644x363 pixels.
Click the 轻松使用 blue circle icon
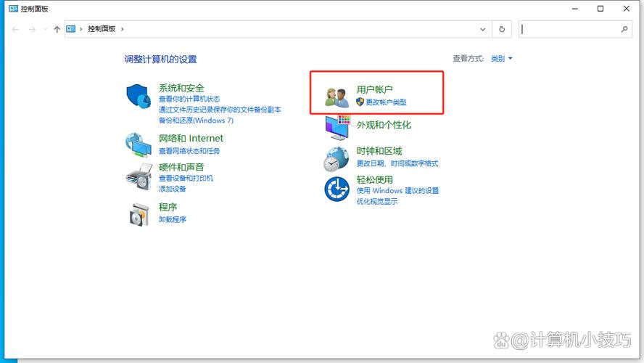[x=337, y=189]
